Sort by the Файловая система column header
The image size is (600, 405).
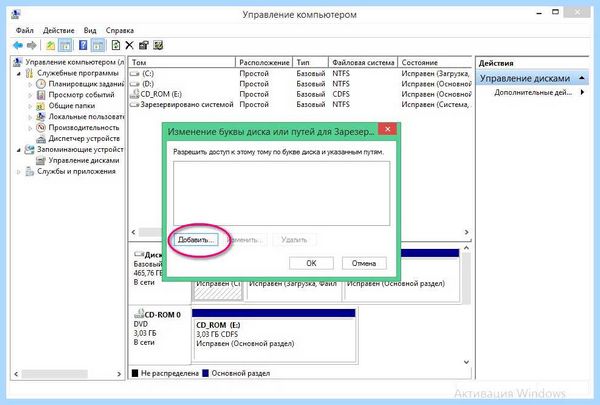[363, 62]
